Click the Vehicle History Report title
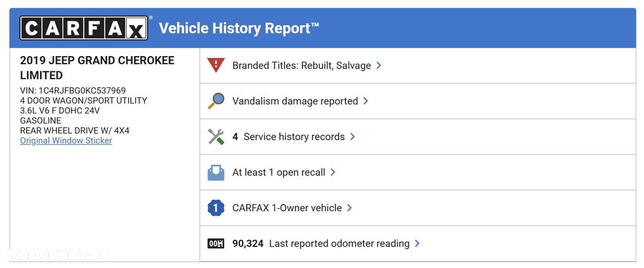The height and width of the screenshot is (268, 644). (239, 28)
